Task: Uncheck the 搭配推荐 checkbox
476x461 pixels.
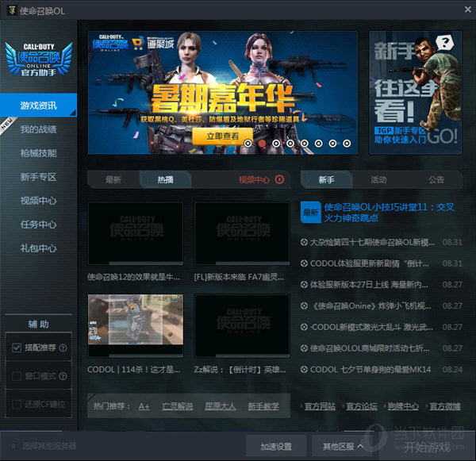Action: point(17,348)
